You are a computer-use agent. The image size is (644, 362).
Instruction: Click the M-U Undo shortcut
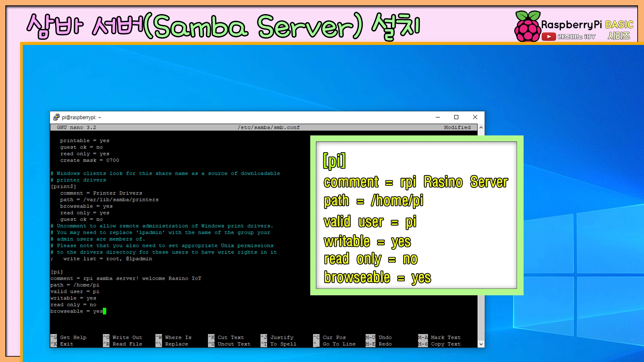coord(379,337)
